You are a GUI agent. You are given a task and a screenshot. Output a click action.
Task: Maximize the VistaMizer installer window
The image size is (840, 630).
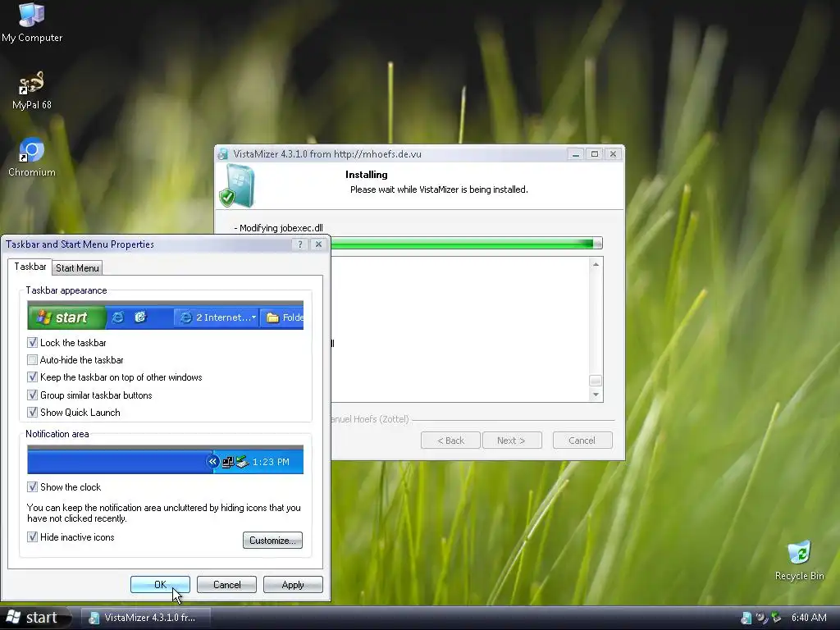pyautogui.click(x=594, y=154)
